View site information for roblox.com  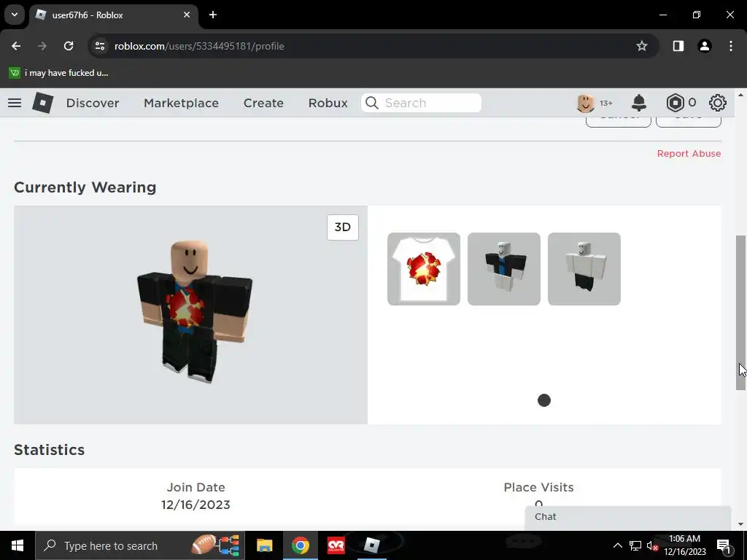(99, 46)
